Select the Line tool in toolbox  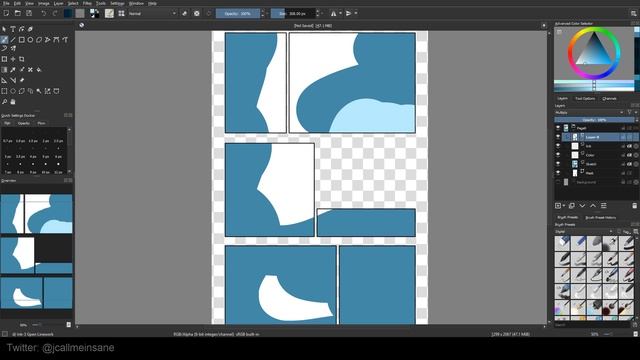(x=13, y=40)
